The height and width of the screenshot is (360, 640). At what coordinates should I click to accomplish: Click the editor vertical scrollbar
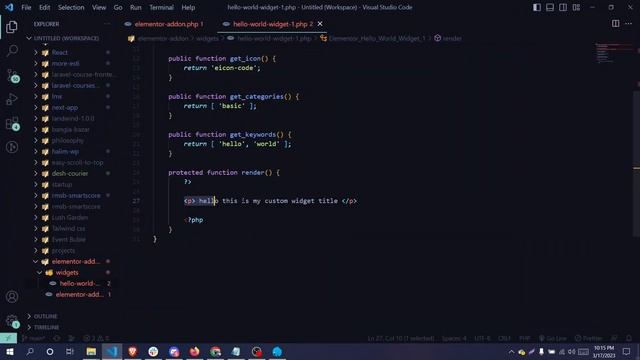coord(637,163)
